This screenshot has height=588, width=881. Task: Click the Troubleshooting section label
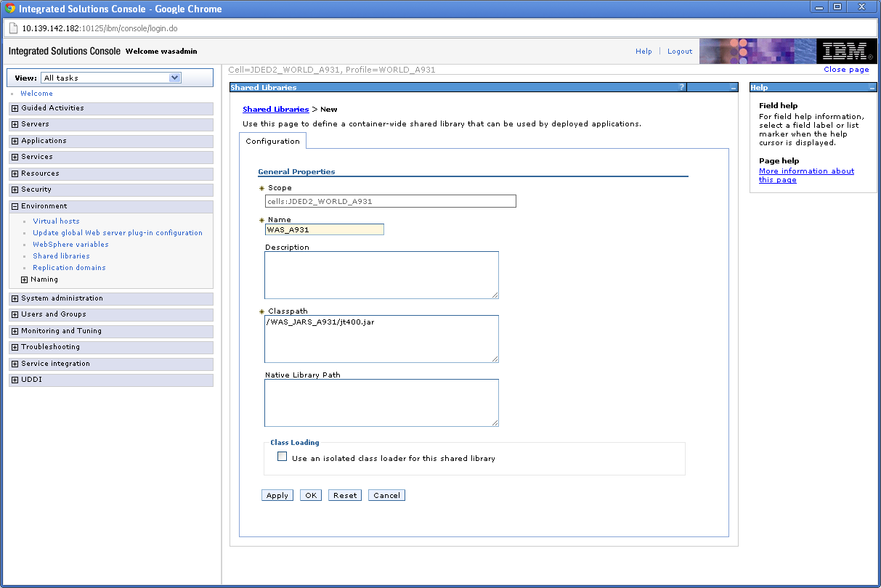(x=50, y=347)
